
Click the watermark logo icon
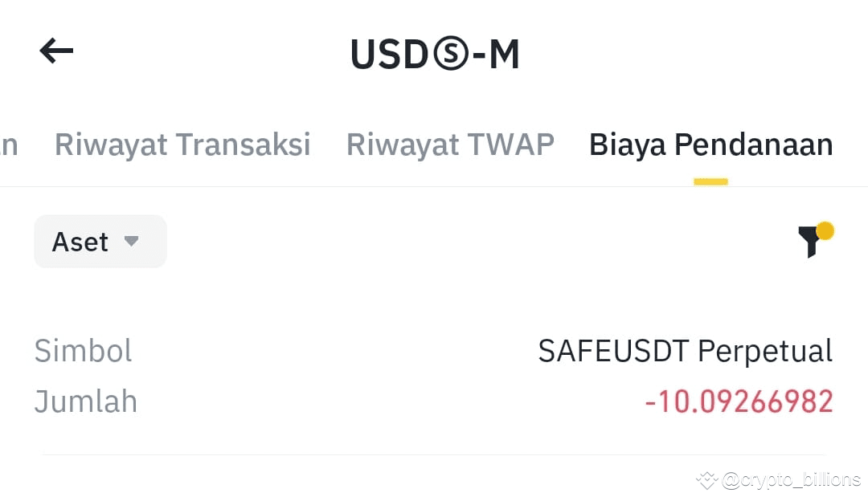click(x=707, y=480)
